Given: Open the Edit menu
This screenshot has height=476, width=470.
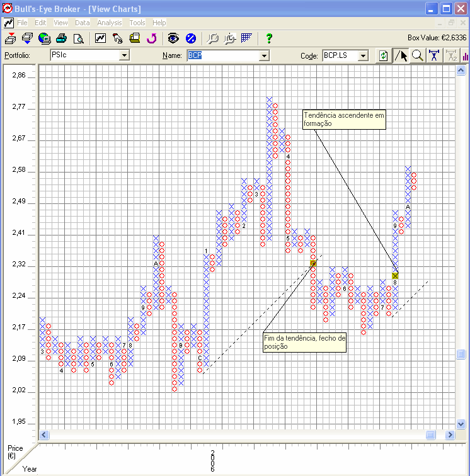Looking at the screenshot, I should point(40,23).
